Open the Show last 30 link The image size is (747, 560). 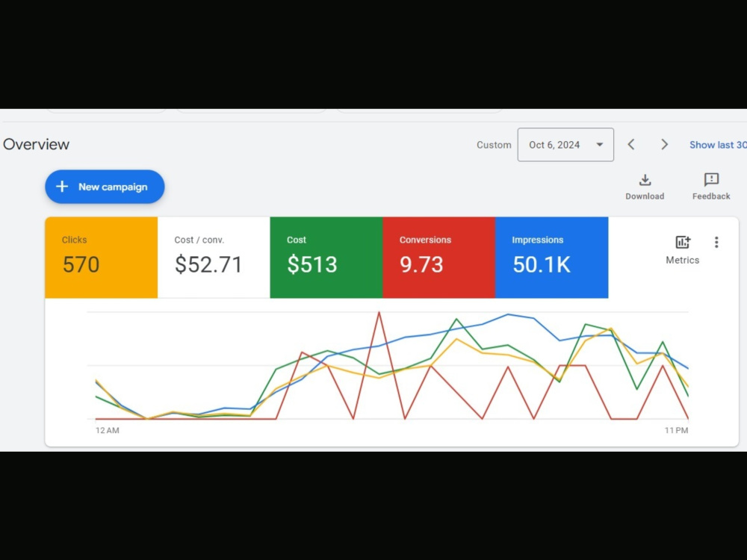pos(718,145)
